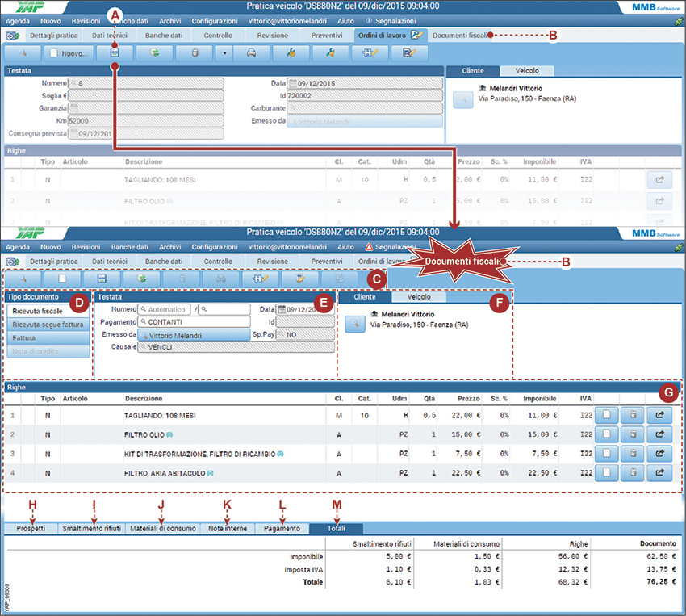Open Pagamento tab at bottom
Image resolution: width=686 pixels, height=616 pixels.
click(282, 529)
